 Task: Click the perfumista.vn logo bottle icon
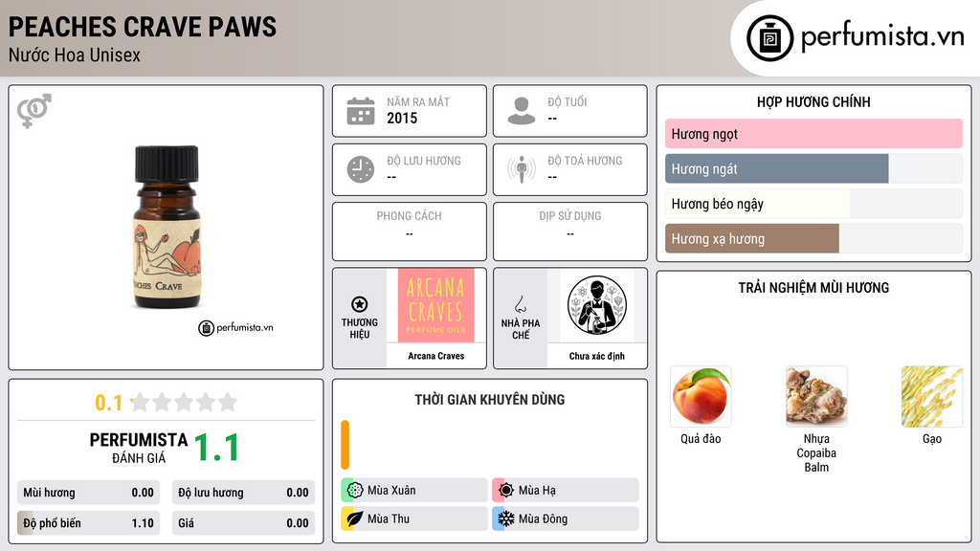click(769, 38)
